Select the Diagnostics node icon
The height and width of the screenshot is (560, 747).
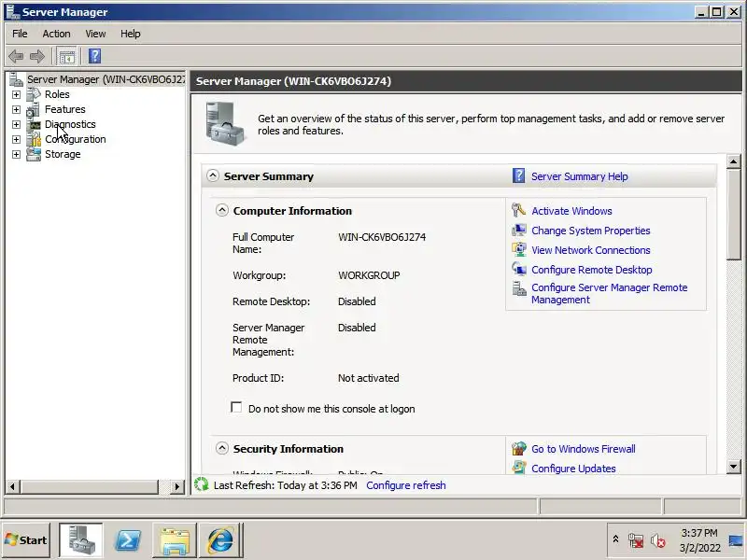click(34, 124)
